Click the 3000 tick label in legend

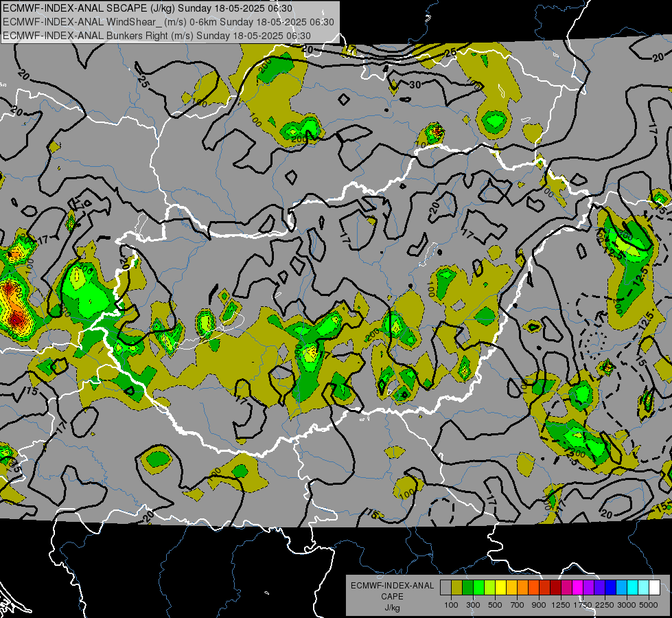click(x=627, y=605)
